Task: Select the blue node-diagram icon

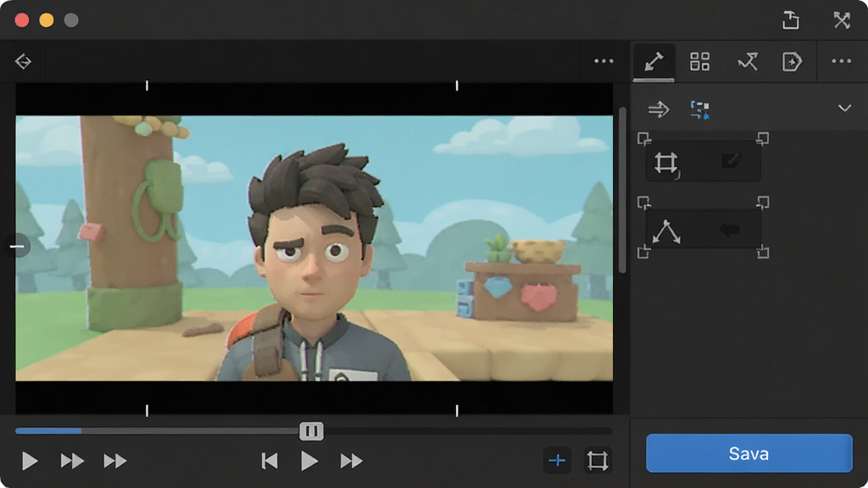Action: point(699,109)
